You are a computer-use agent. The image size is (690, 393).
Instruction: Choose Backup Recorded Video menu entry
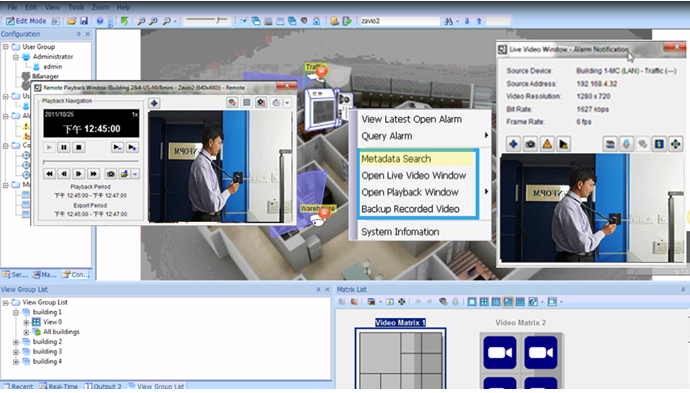pyautogui.click(x=411, y=209)
